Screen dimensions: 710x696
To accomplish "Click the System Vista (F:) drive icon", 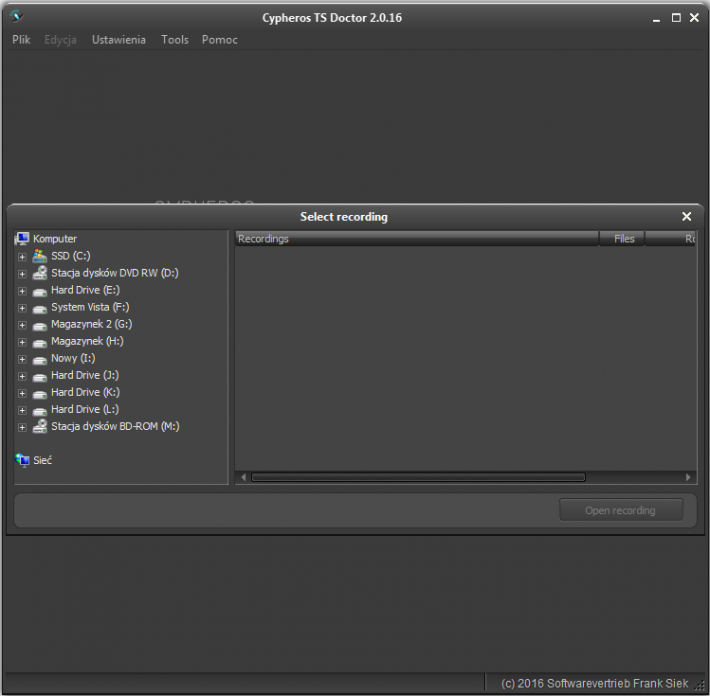I will click(x=40, y=309).
